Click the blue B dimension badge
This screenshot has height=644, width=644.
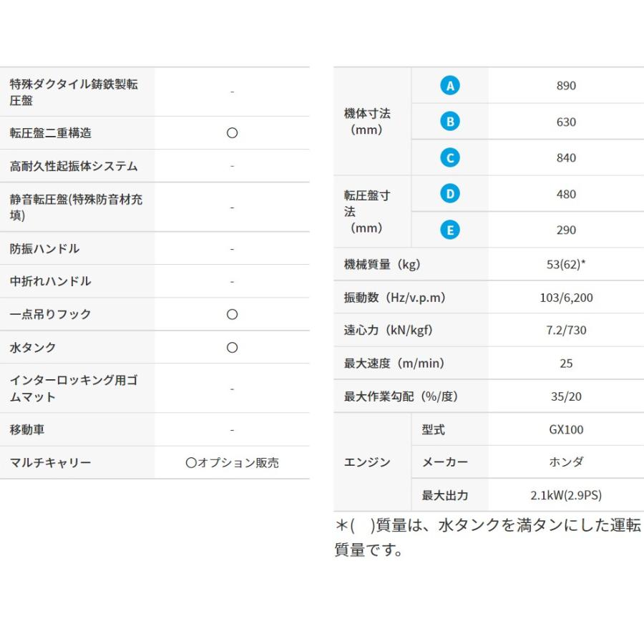449,122
